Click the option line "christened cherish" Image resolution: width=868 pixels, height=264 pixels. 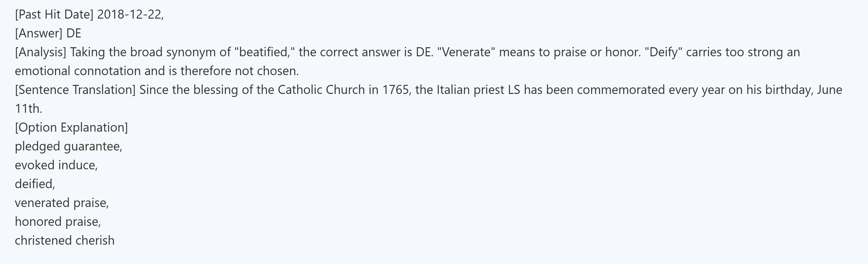tap(65, 241)
